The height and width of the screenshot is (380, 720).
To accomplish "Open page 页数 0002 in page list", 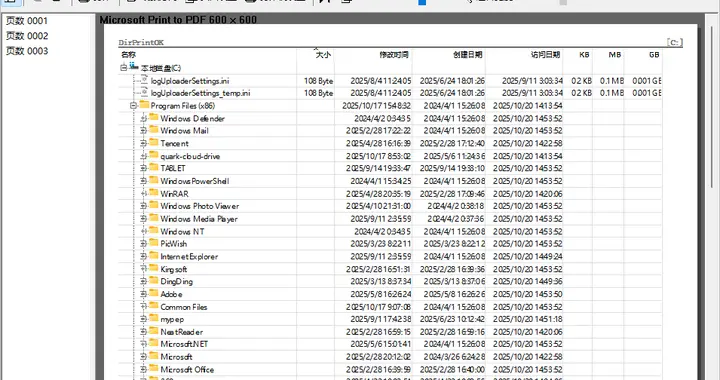I will click(27, 36).
